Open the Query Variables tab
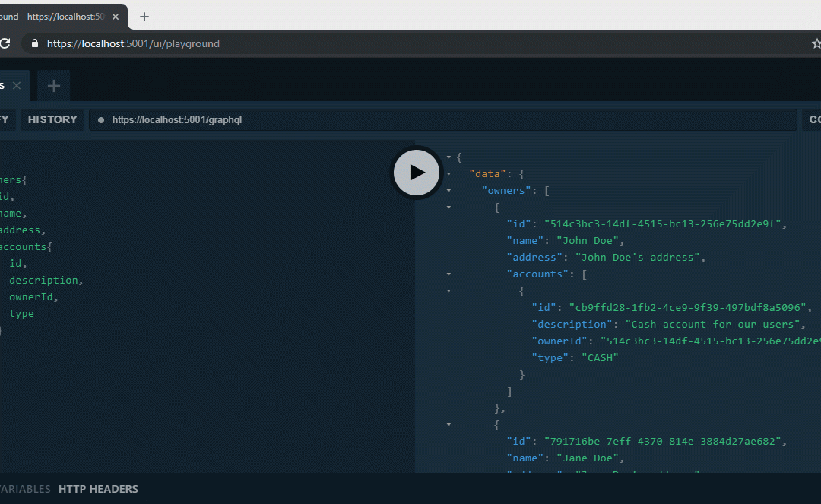 pyautogui.click(x=24, y=489)
